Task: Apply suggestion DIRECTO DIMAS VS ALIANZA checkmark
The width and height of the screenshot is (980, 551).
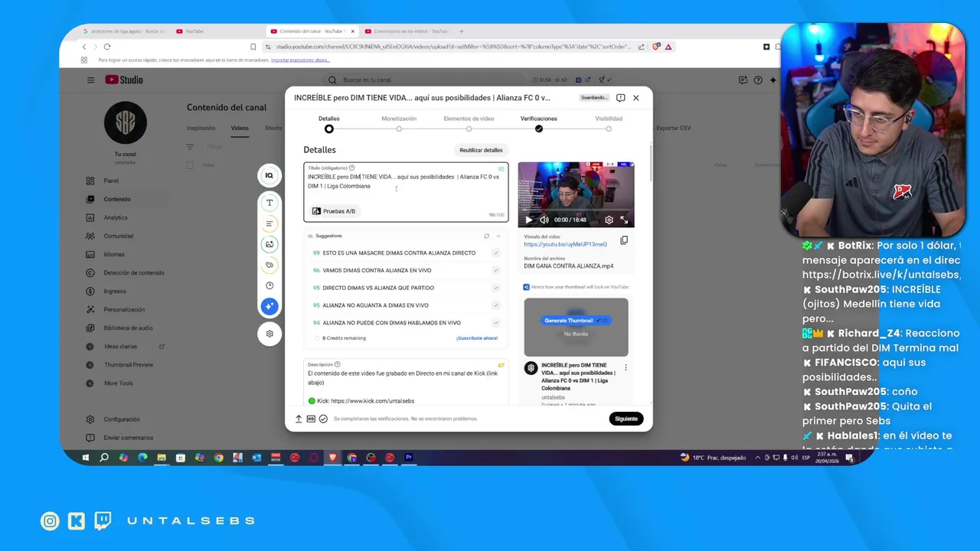Action: (x=496, y=288)
